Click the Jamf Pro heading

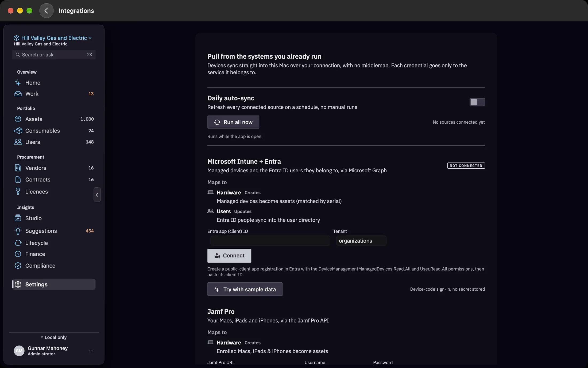click(221, 312)
